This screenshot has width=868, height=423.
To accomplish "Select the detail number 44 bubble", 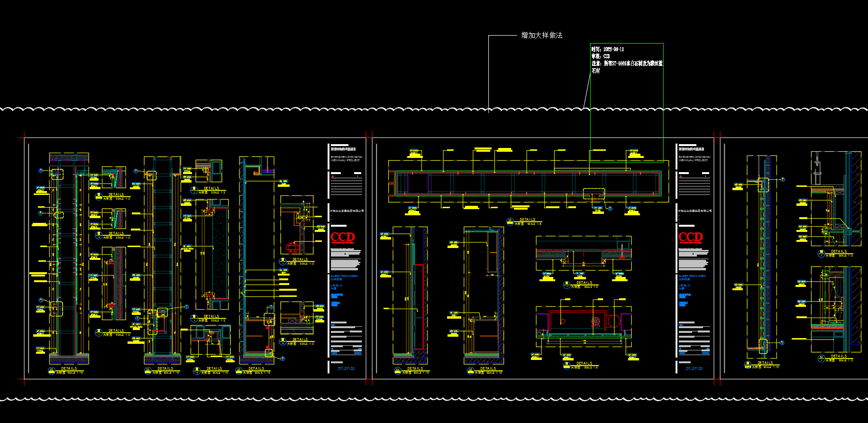I will [398, 371].
